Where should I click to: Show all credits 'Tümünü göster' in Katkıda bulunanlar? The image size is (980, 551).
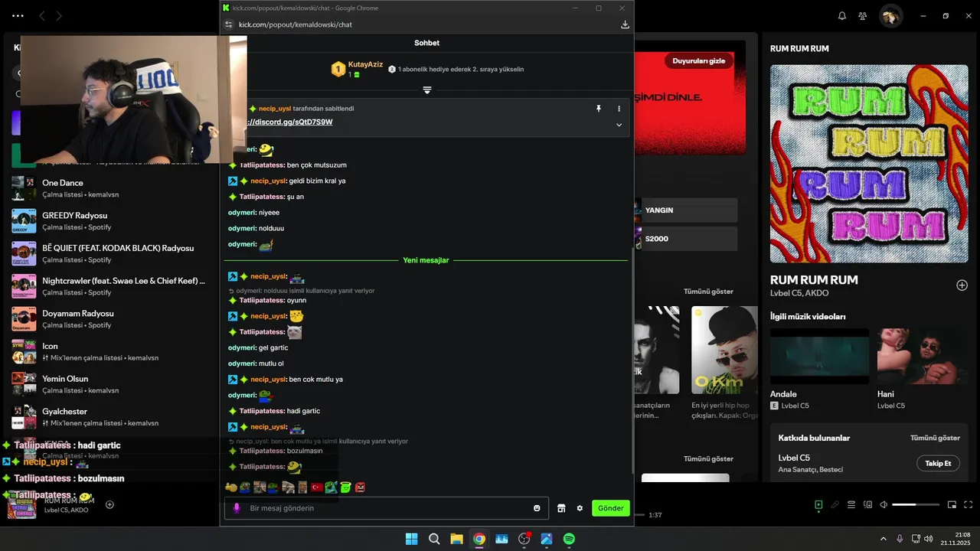(935, 439)
